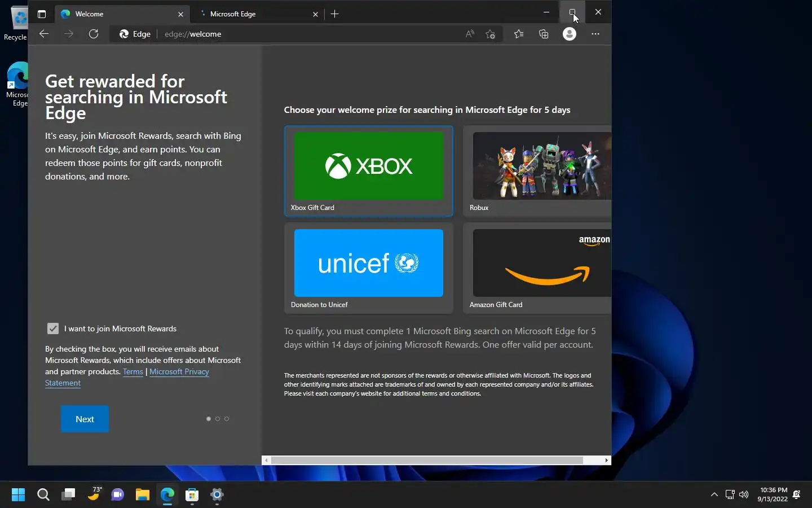Open the Terms link

(x=133, y=371)
